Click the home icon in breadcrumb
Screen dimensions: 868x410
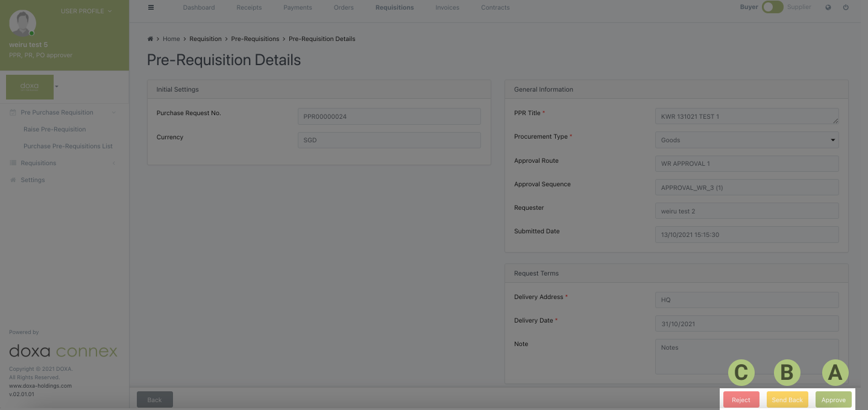tap(150, 39)
